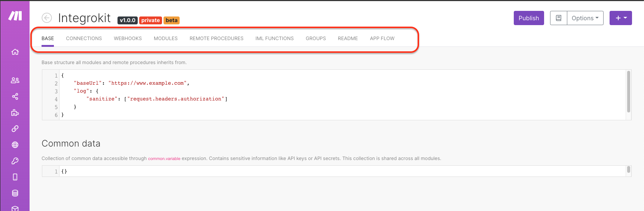
Task: Click into the Common data code editor
Action: [336, 171]
